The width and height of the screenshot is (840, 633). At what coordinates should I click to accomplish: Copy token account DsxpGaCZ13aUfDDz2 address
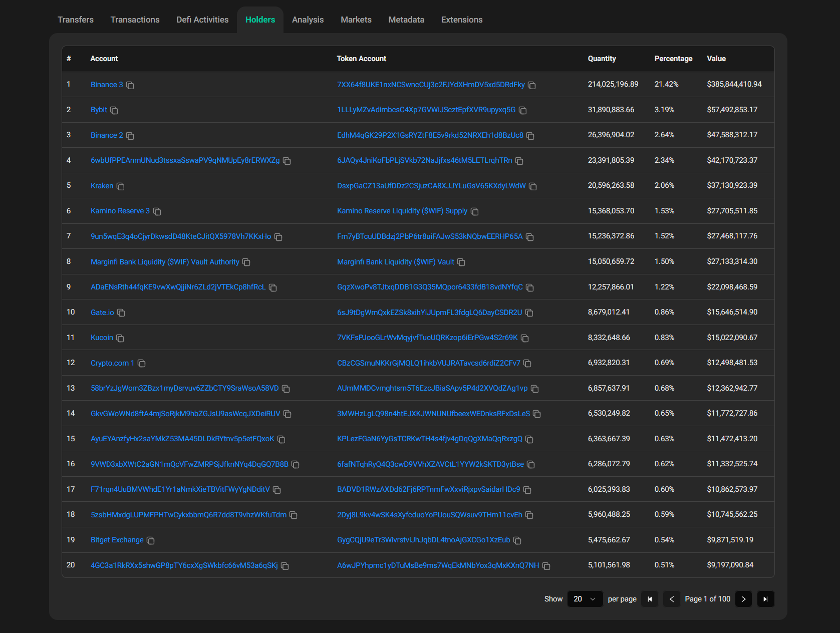tap(533, 186)
